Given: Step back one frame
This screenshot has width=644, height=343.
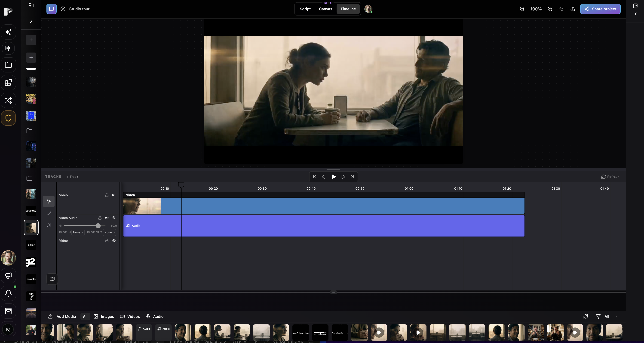Looking at the screenshot, I should 324,177.
